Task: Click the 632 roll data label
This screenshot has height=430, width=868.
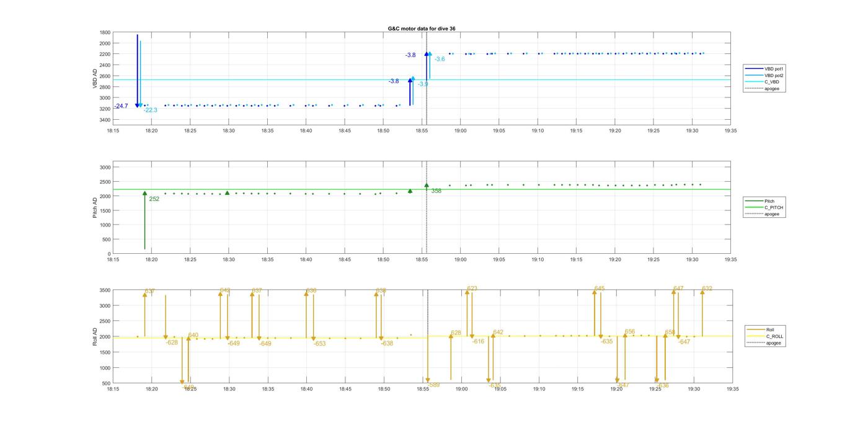Action: tap(707, 289)
